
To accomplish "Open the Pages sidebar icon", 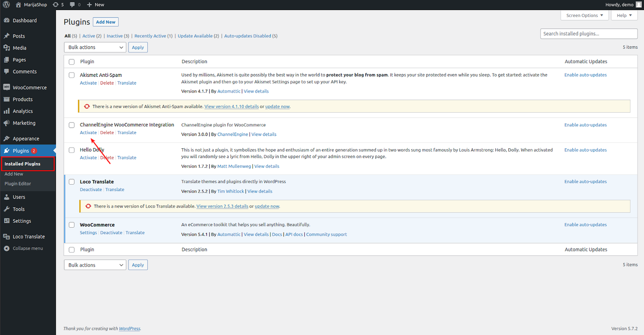I will coord(7,59).
